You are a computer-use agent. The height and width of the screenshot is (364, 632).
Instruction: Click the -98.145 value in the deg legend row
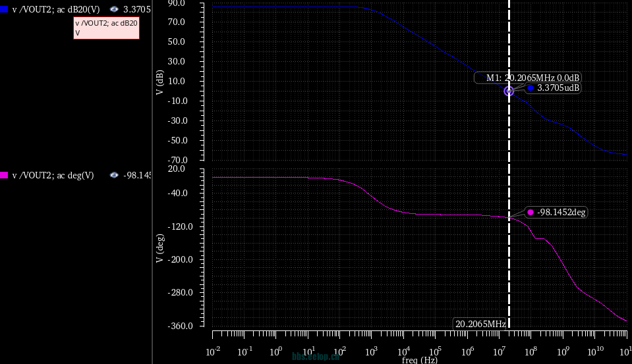click(x=138, y=175)
